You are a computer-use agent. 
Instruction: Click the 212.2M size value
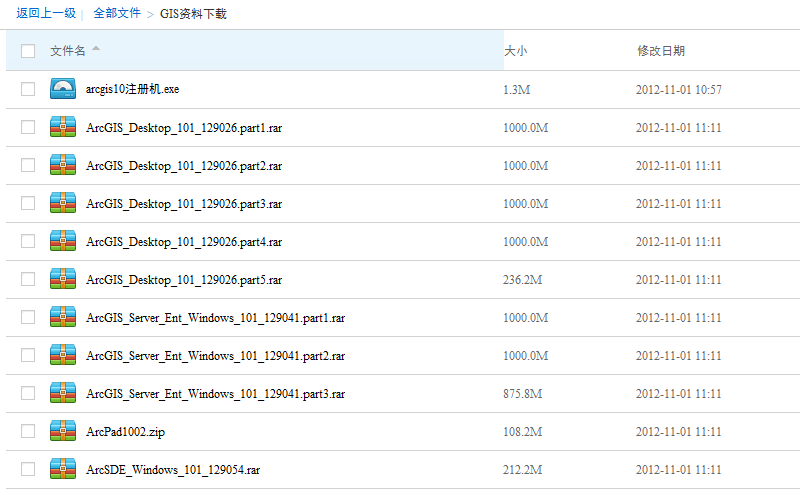[522, 470]
